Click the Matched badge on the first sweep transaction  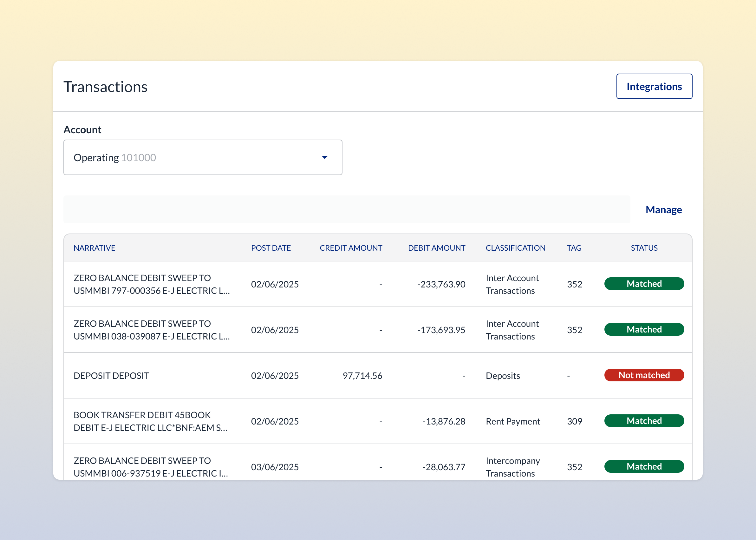pyautogui.click(x=644, y=284)
